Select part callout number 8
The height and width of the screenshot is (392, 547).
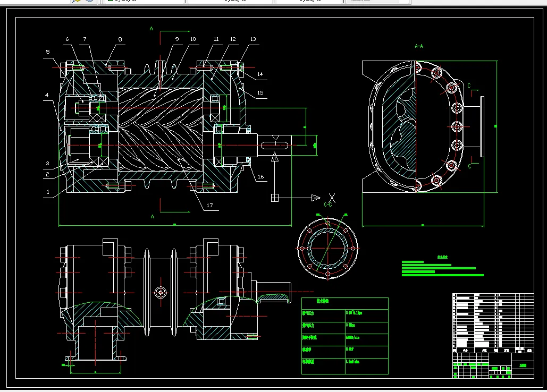(x=120, y=39)
